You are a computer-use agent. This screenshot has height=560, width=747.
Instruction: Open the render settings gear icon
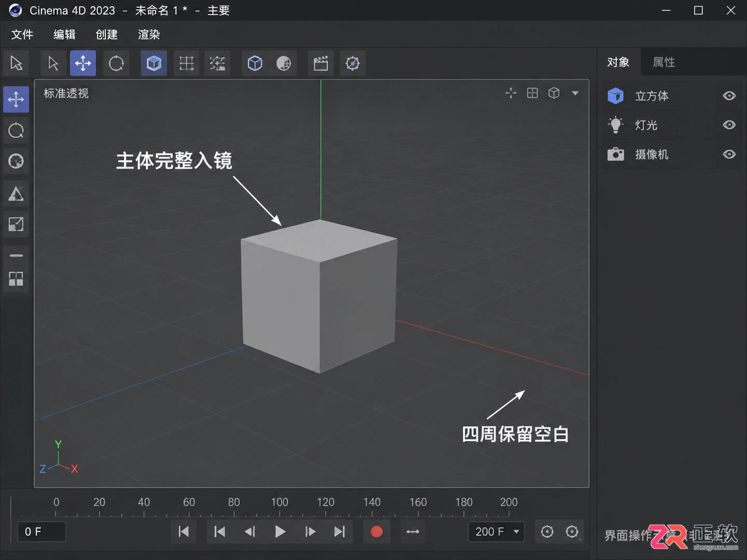tap(353, 63)
